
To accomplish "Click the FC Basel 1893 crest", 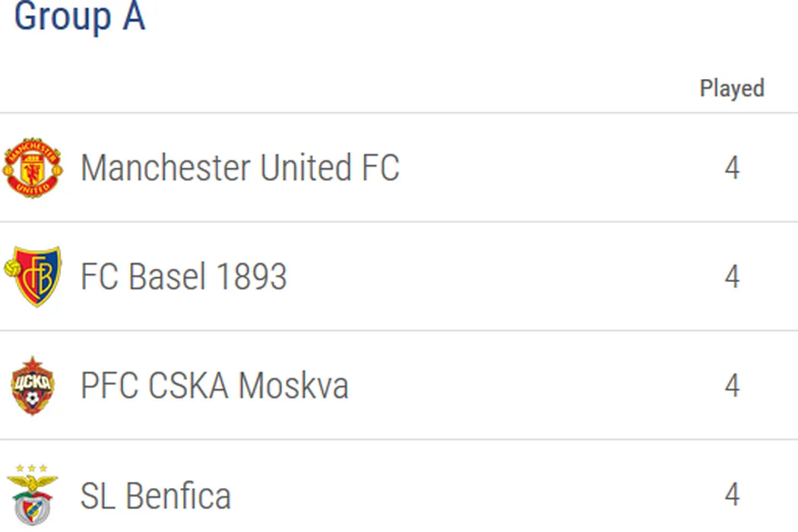I will click(33, 277).
